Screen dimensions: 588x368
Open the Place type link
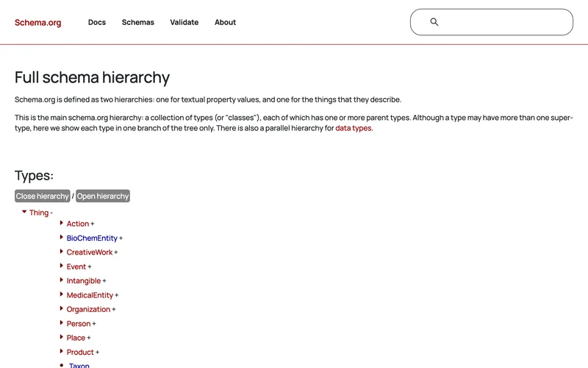[76, 338]
